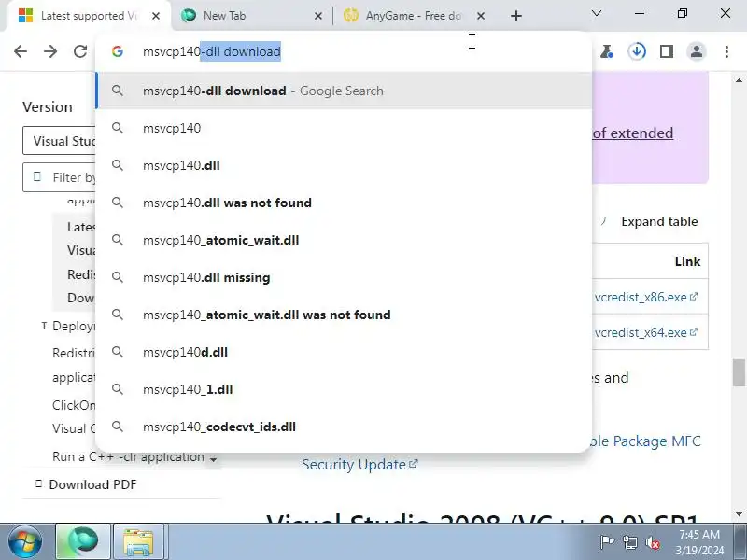This screenshot has height=560, width=747.
Task: Open the Visual Studio version dropdown
Action: 59,141
